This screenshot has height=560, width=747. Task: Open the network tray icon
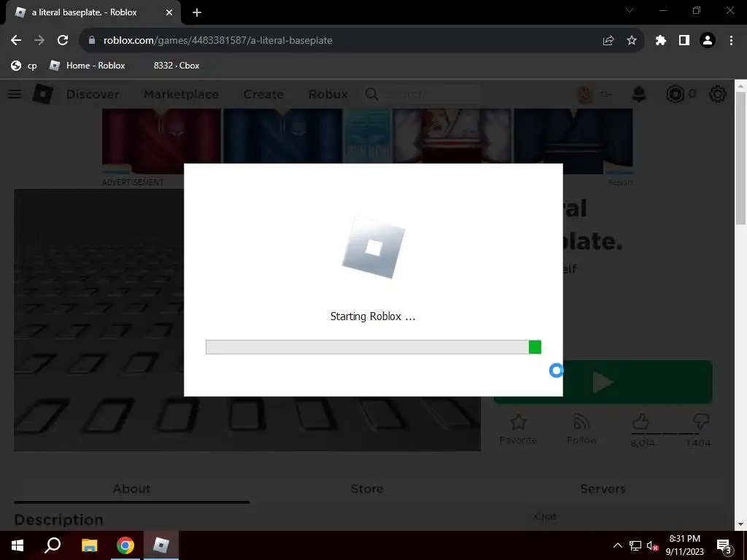(635, 545)
